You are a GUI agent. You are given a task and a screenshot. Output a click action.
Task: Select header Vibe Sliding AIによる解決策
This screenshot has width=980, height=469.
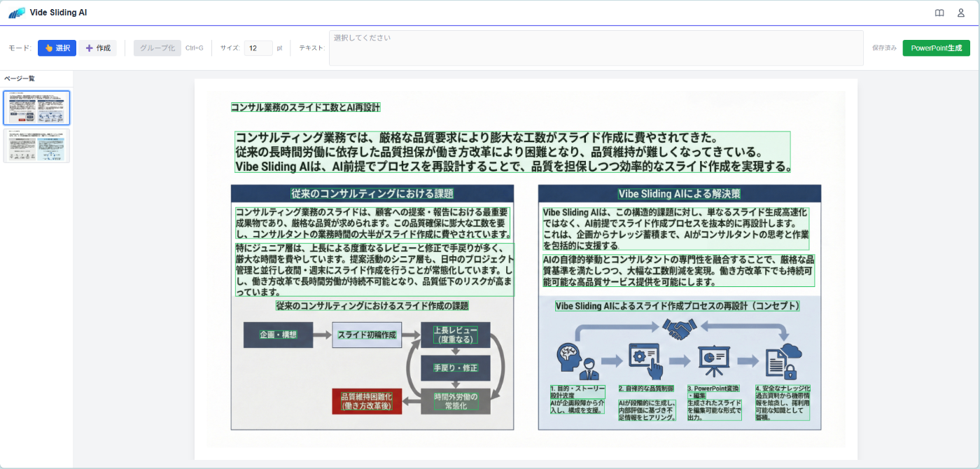coord(679,194)
